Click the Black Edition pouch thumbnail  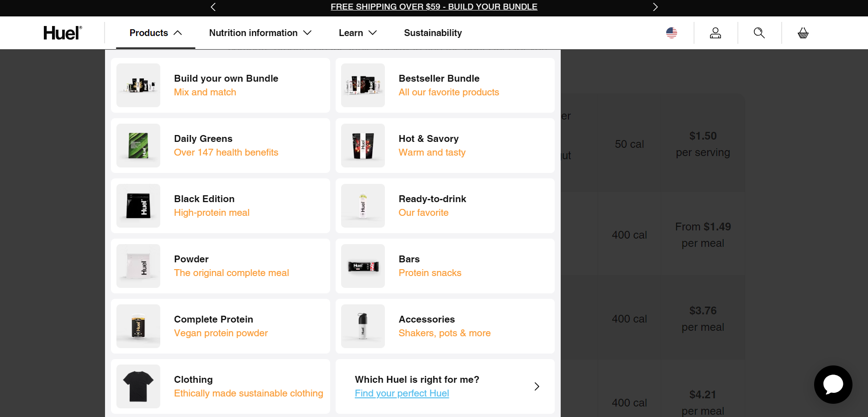tap(138, 206)
